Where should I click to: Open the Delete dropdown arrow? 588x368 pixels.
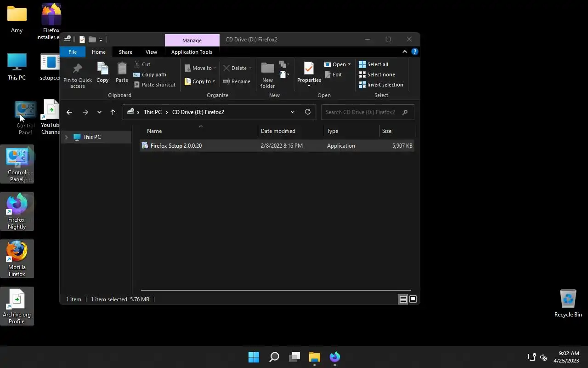250,68
